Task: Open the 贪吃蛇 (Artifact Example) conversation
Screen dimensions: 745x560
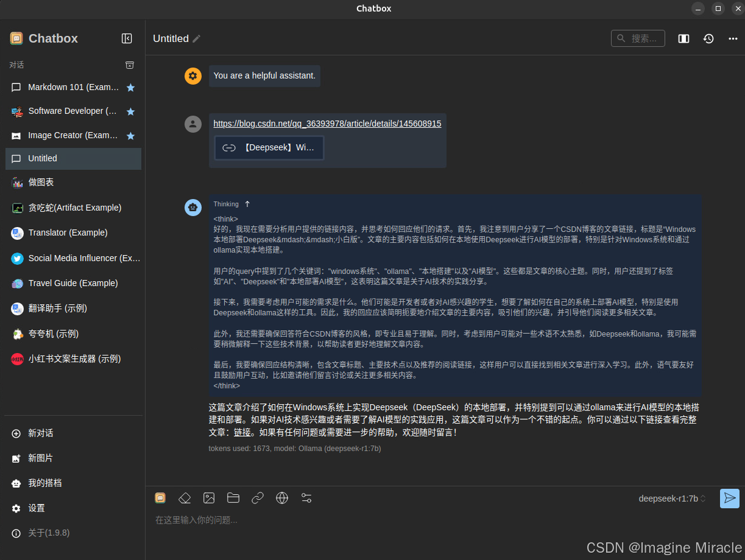Action: (x=73, y=208)
